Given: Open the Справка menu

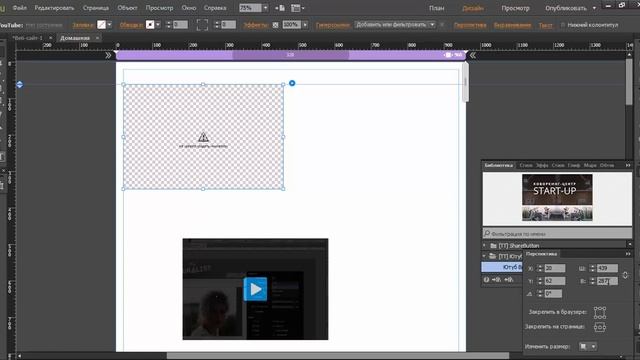Looking at the screenshot, I should pos(215,8).
